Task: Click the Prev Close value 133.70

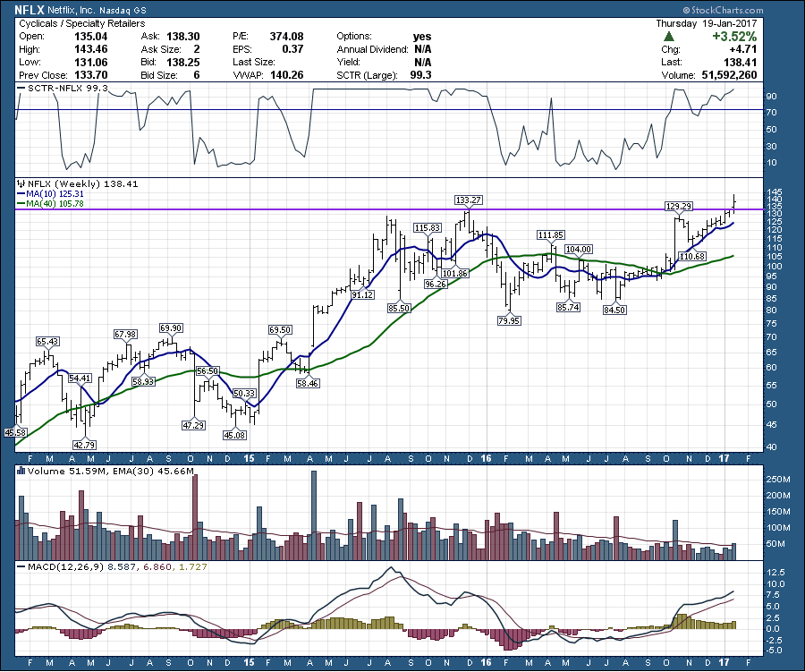Action: [91, 75]
